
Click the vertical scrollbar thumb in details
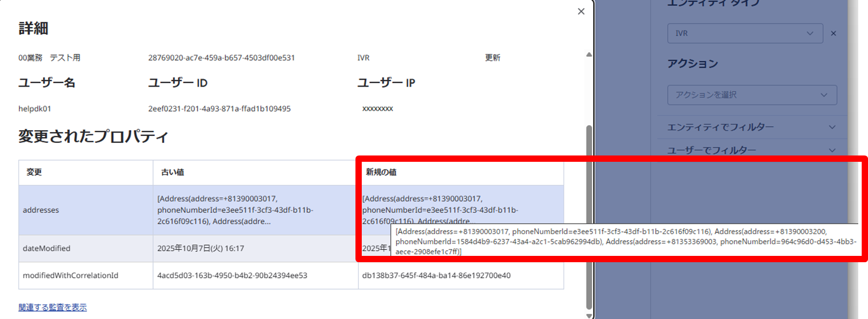click(x=589, y=218)
